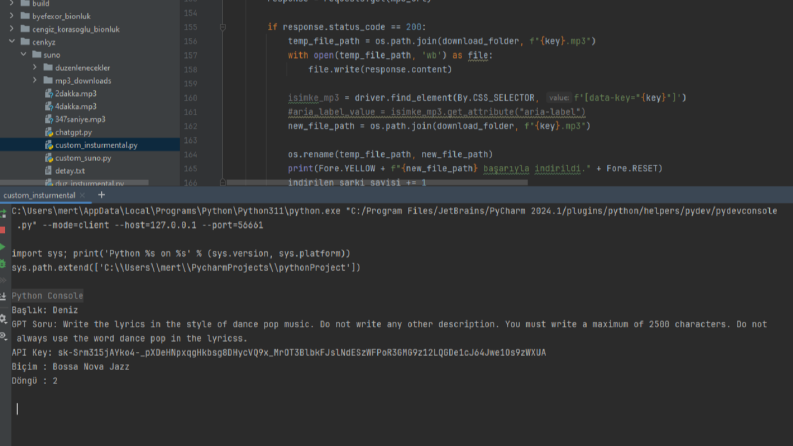Image resolution: width=793 pixels, height=446 pixels.
Task: Open custom_suno.py file
Action: click(83, 158)
